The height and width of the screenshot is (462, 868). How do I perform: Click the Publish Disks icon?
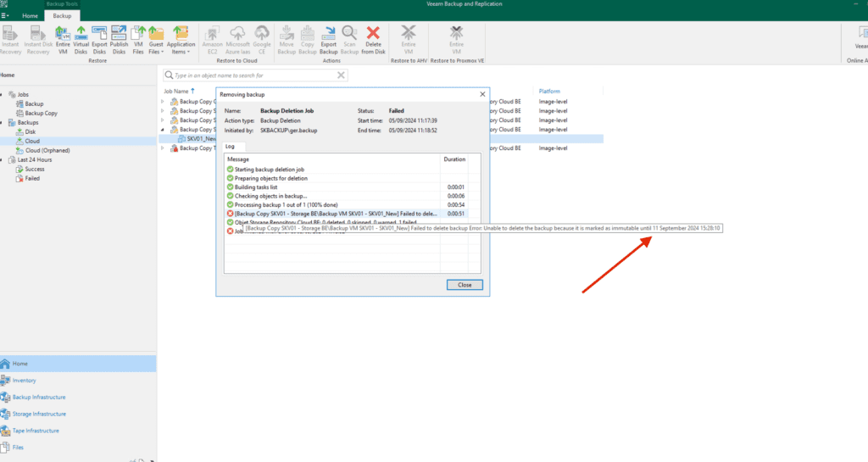pos(119,40)
